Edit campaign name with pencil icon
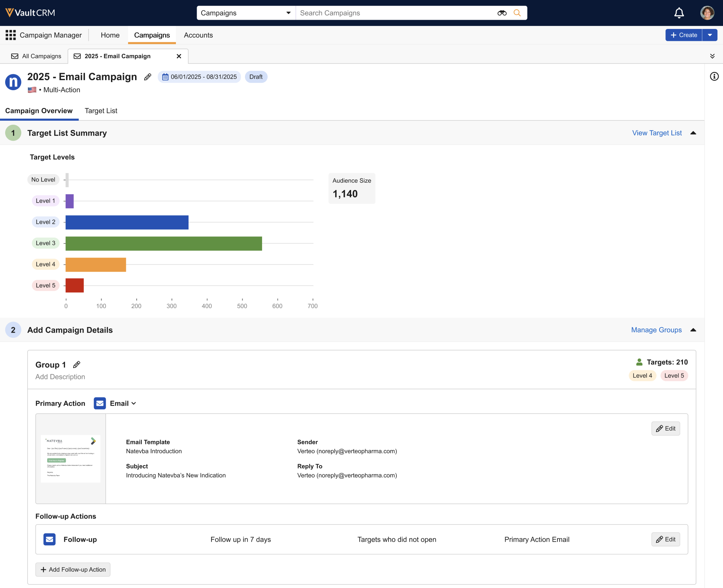Screen dimensions: 723x588 tap(148, 77)
